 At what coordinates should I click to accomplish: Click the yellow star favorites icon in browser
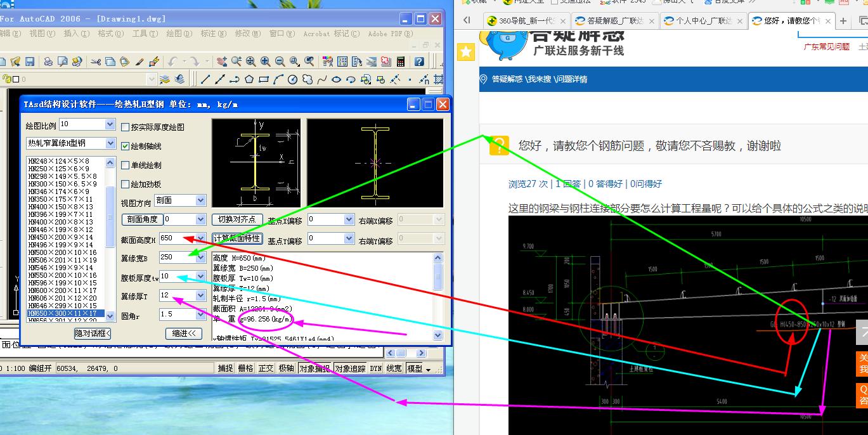click(x=466, y=52)
